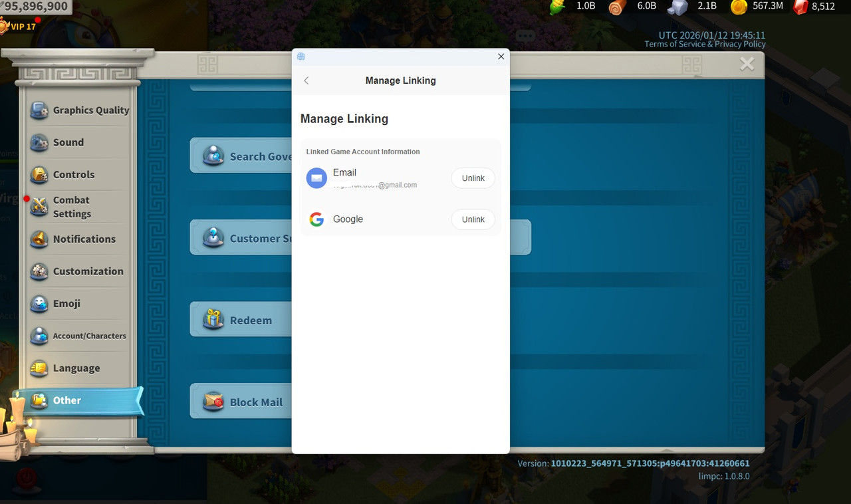Click the Notifications bell icon
851x504 pixels.
(x=39, y=239)
